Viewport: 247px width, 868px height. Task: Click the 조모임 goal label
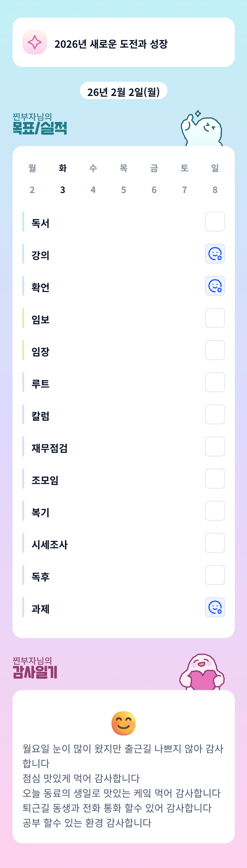(x=45, y=480)
